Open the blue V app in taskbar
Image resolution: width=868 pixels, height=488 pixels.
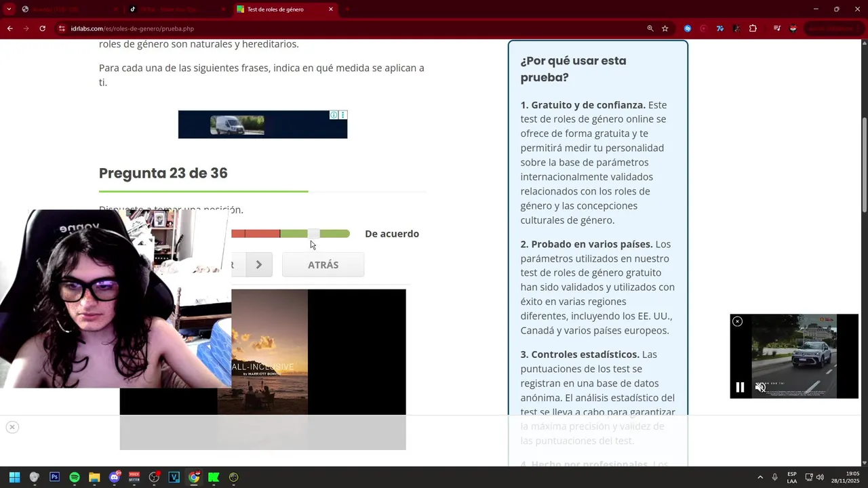174,477
